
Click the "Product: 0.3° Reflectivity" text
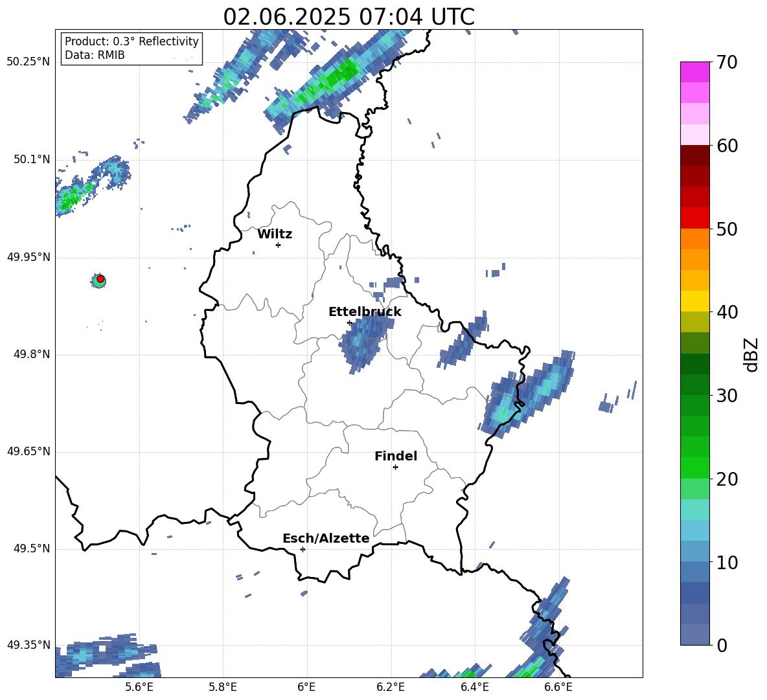click(132, 41)
